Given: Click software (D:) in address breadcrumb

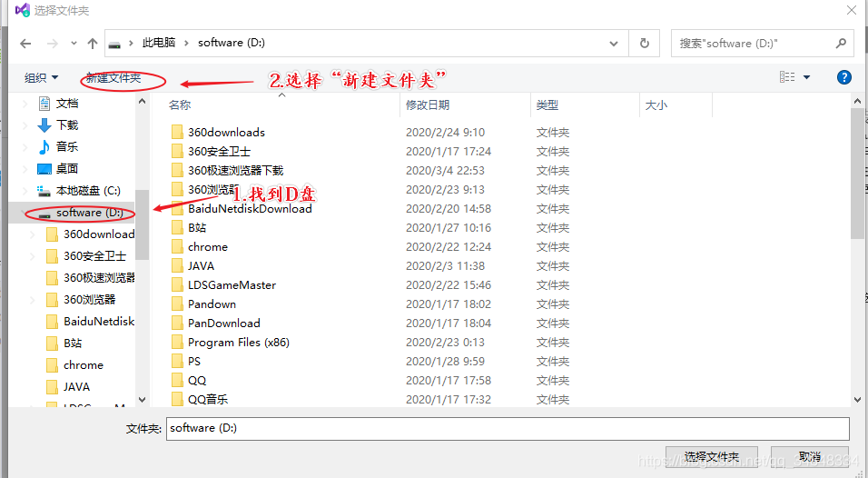Looking at the screenshot, I should pyautogui.click(x=232, y=43).
